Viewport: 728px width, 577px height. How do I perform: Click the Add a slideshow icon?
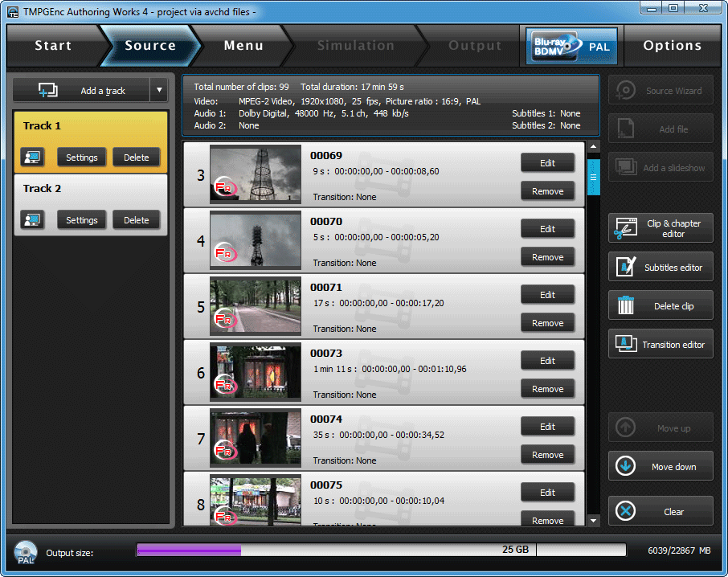(x=626, y=168)
